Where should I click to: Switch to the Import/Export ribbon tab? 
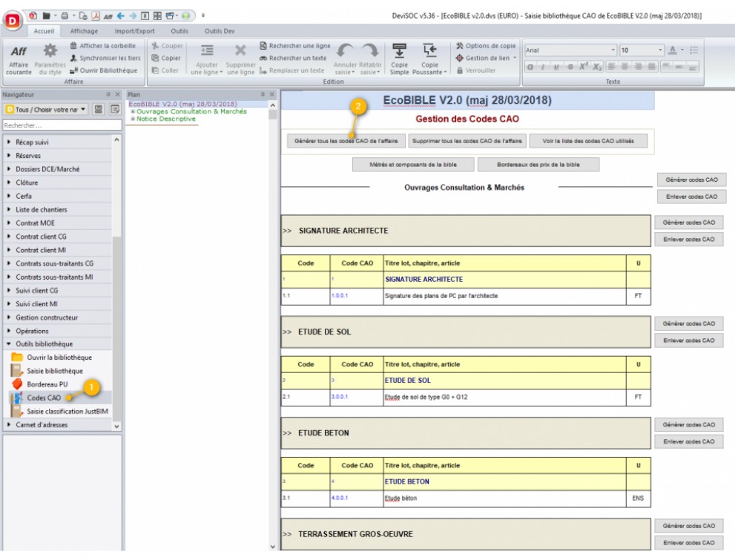(134, 31)
